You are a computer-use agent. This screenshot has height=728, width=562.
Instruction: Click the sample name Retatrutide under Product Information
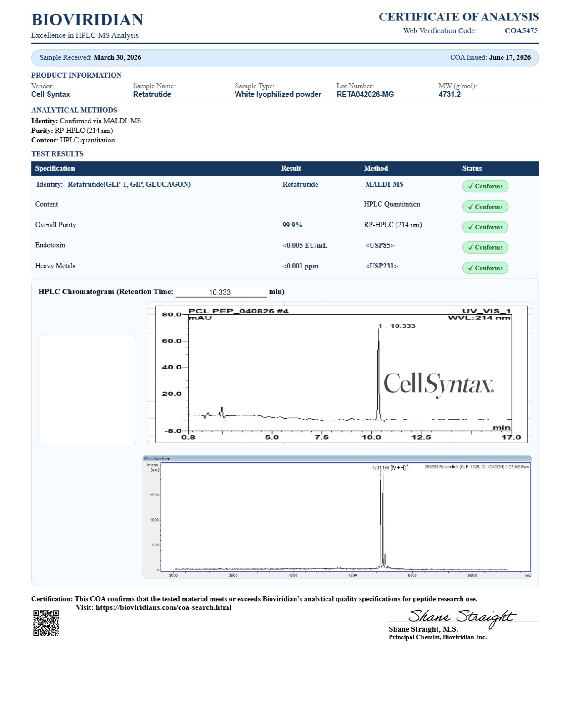pyautogui.click(x=152, y=95)
